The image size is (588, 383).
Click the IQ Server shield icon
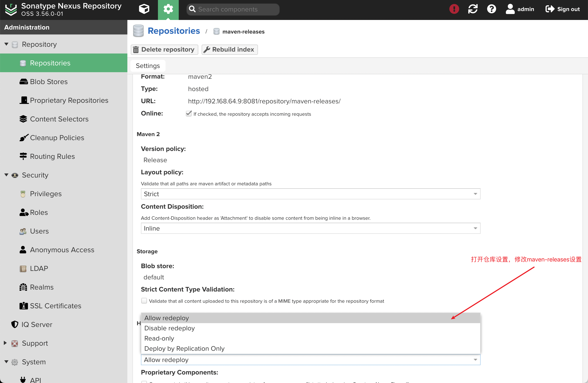coord(15,324)
